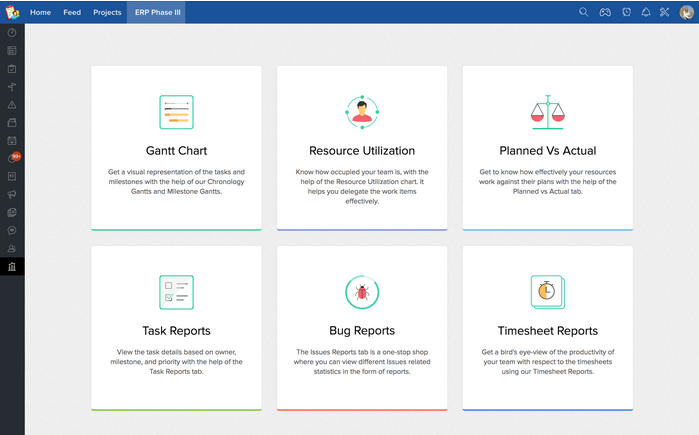Open Calendar icon in sidebar
Screen dimensions: 699x435
coord(12,141)
